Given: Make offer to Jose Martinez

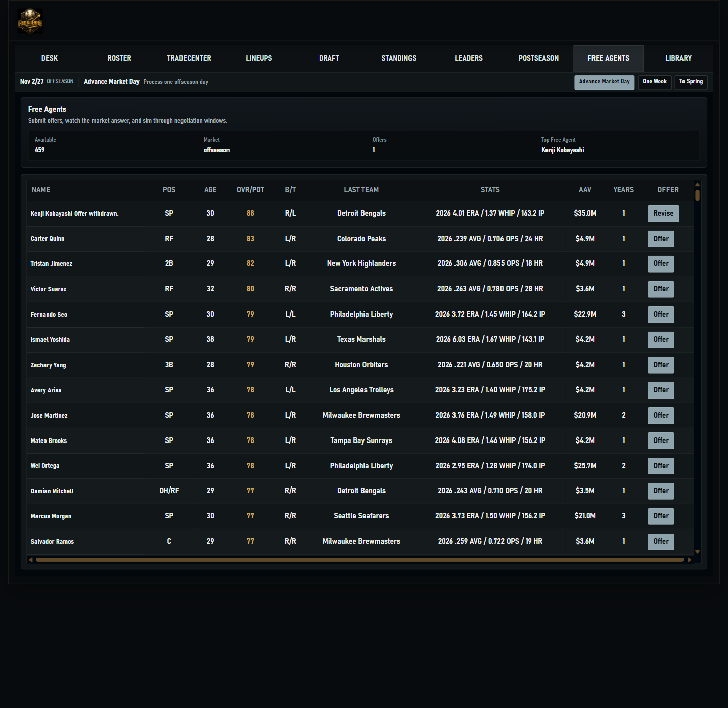Looking at the screenshot, I should 661,415.
